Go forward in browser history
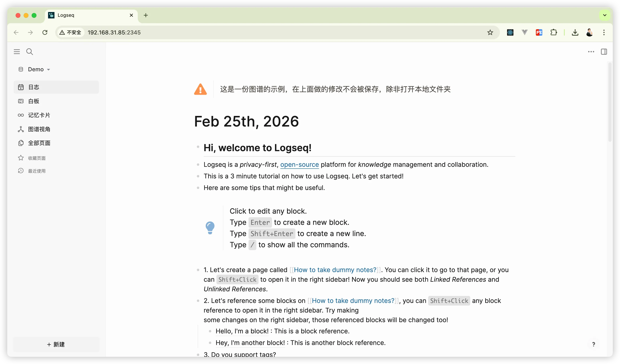 coord(30,32)
